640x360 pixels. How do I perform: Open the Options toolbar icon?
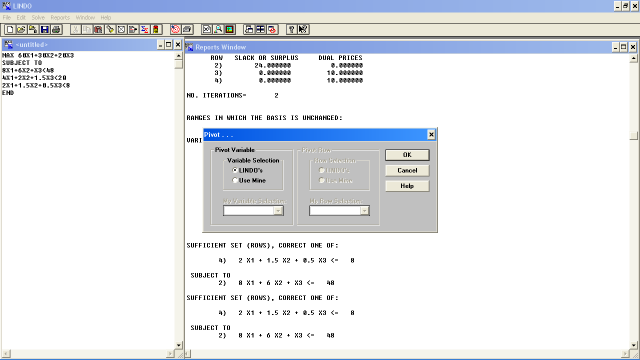click(x=121, y=29)
